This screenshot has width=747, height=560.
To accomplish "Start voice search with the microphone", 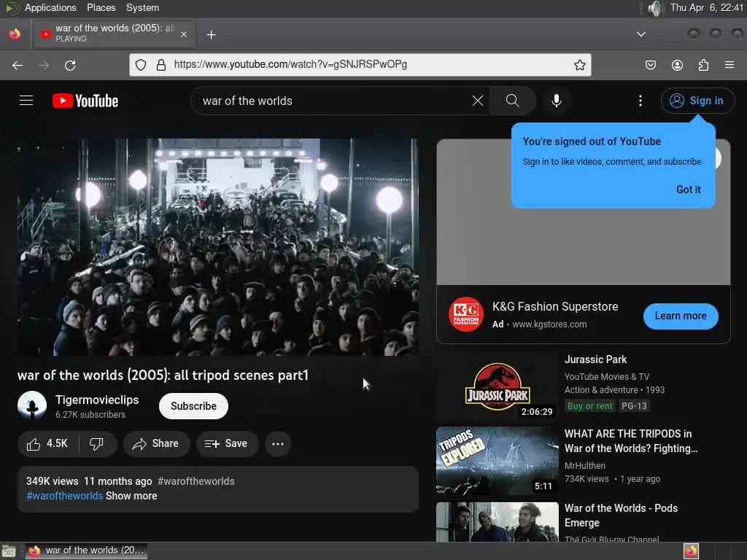I will coord(557,101).
